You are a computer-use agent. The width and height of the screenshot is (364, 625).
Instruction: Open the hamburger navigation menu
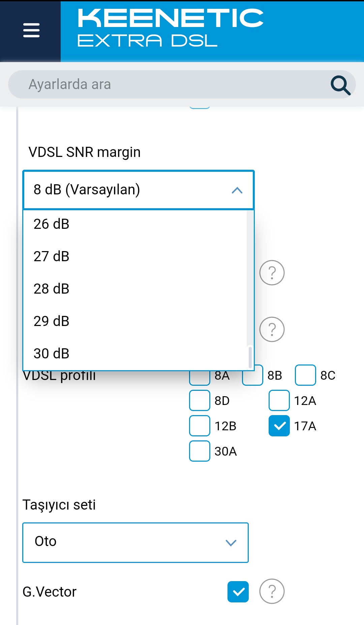click(x=31, y=30)
